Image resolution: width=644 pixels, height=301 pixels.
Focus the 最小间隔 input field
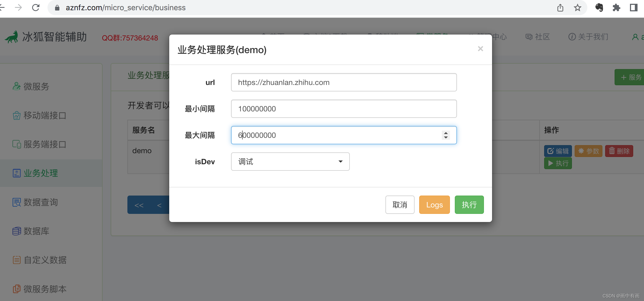click(344, 109)
